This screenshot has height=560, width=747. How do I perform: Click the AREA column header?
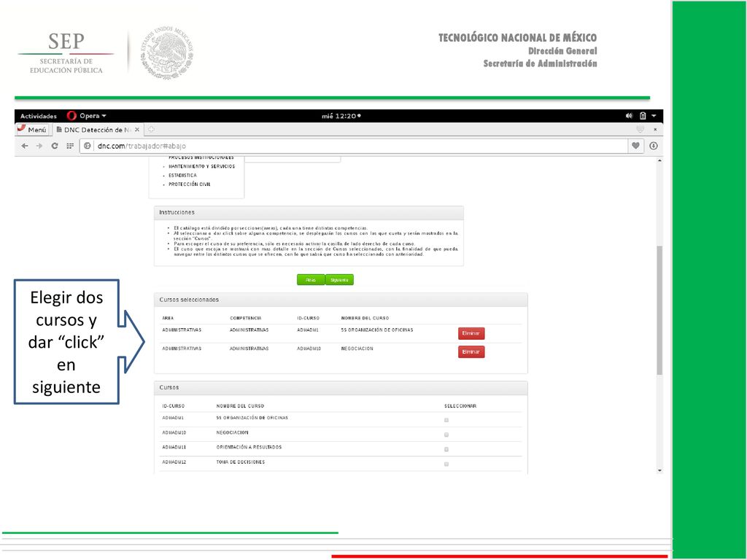[168, 318]
